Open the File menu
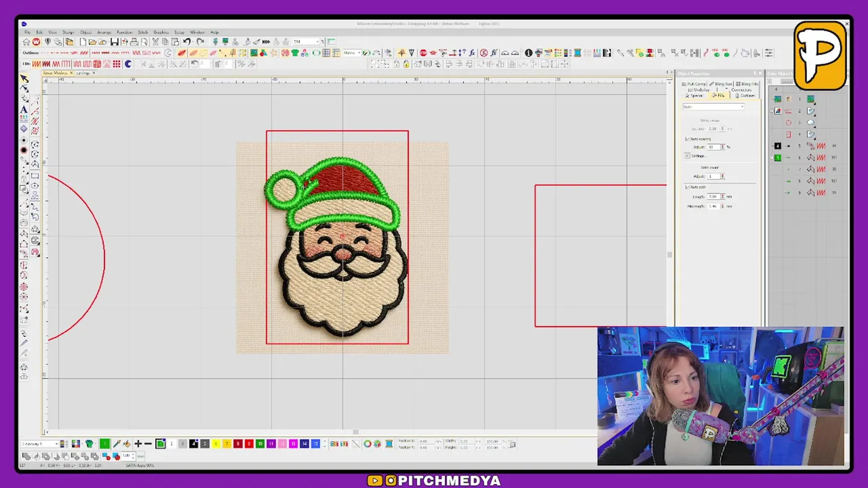This screenshot has height=488, width=868. [27, 32]
